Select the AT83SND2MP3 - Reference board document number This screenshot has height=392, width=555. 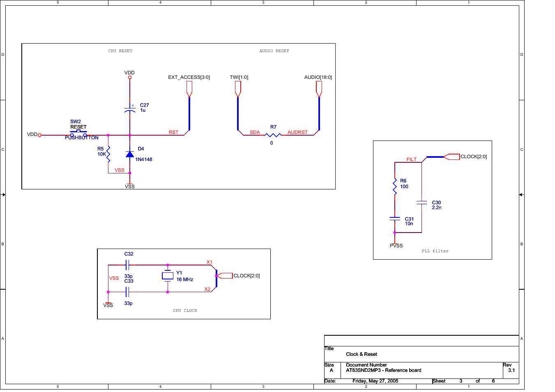(384, 370)
